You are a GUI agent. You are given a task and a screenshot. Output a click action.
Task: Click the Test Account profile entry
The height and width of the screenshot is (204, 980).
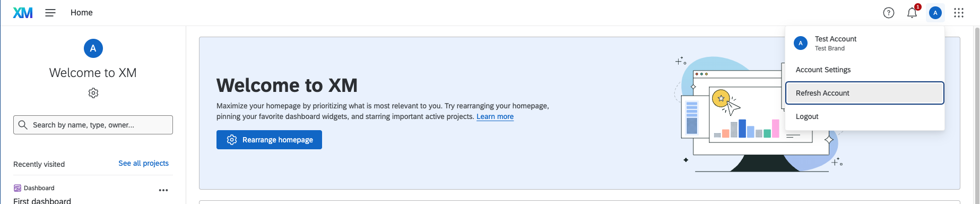click(x=865, y=43)
